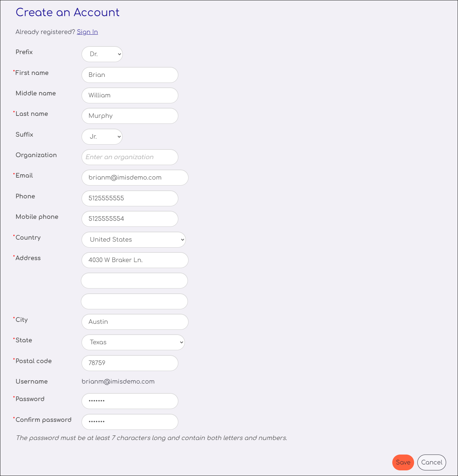Click the Password input field
Screen dimensions: 458x476
click(130, 401)
